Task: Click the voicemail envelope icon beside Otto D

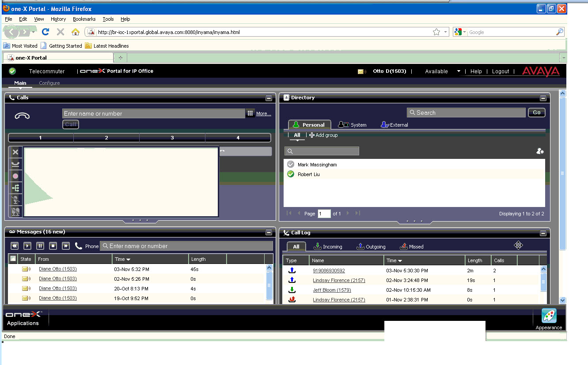Action: coord(362,71)
